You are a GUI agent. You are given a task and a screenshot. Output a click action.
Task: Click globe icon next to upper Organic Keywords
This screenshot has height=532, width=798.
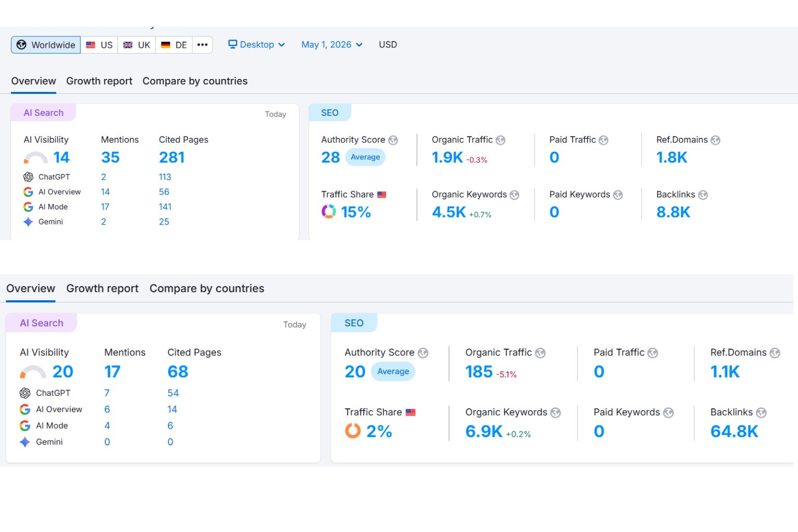click(514, 195)
